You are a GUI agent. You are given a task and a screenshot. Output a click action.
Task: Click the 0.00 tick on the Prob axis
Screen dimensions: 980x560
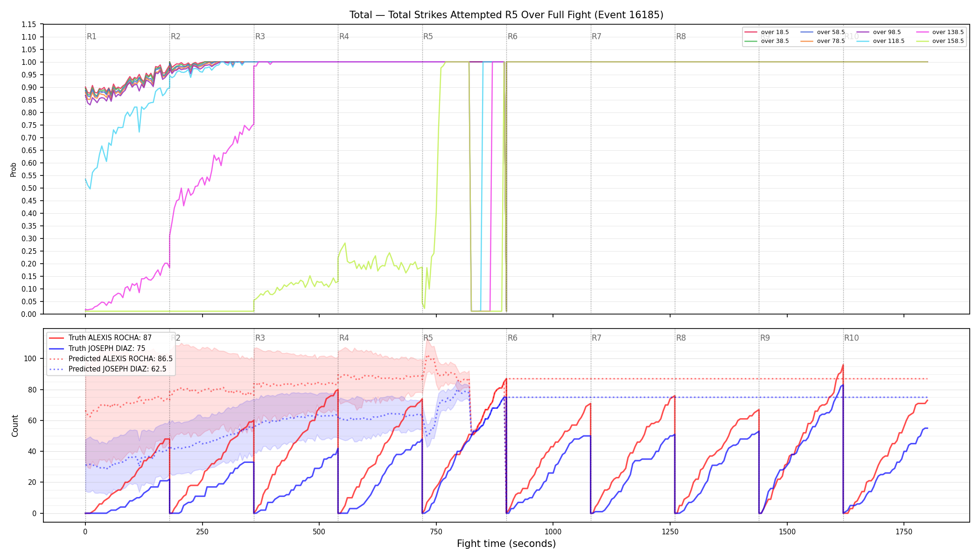[29, 314]
